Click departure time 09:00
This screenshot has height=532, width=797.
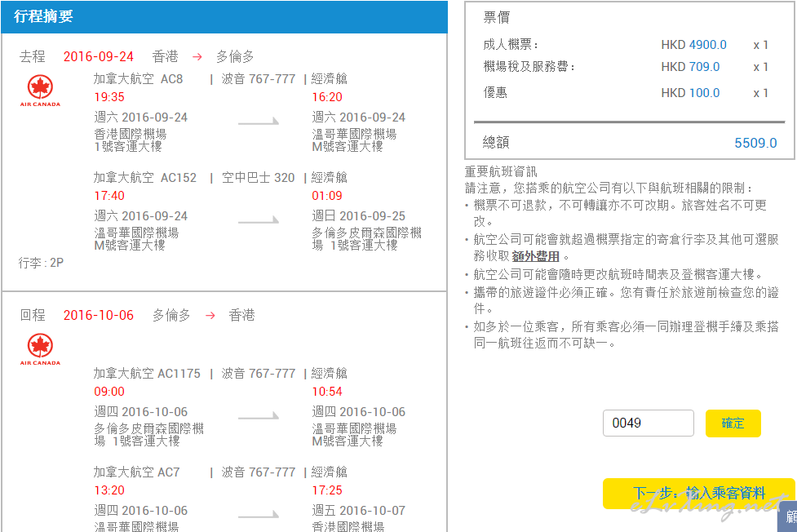[109, 392]
